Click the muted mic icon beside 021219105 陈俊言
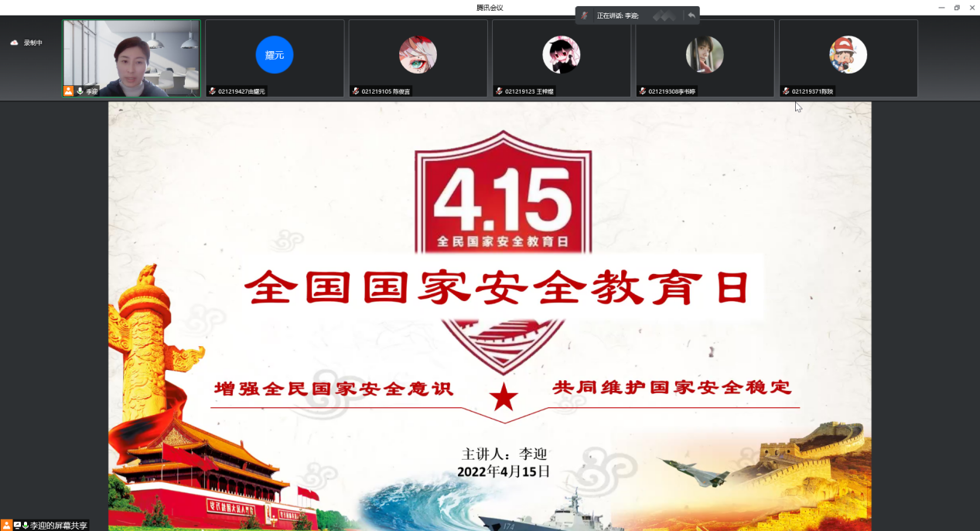The width and height of the screenshot is (980, 531). point(356,91)
